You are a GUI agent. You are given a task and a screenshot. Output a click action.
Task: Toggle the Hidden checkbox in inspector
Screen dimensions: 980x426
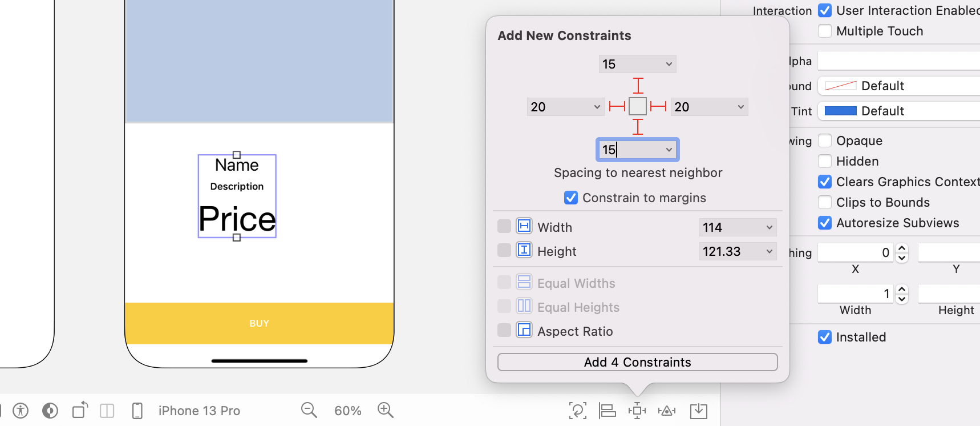pos(825,161)
